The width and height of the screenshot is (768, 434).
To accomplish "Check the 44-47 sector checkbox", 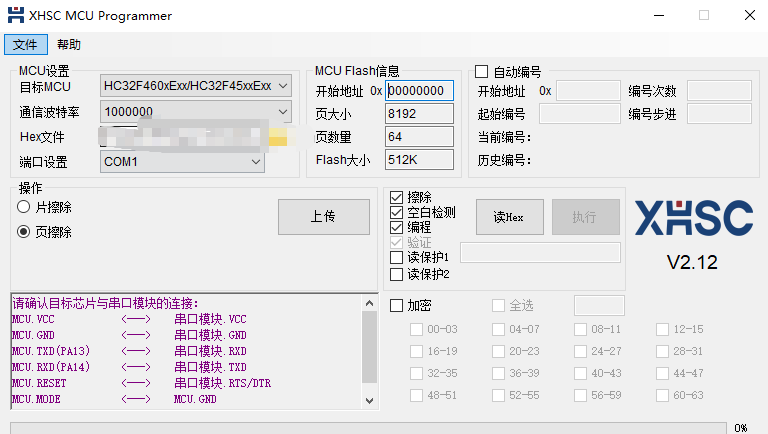I will 662,373.
